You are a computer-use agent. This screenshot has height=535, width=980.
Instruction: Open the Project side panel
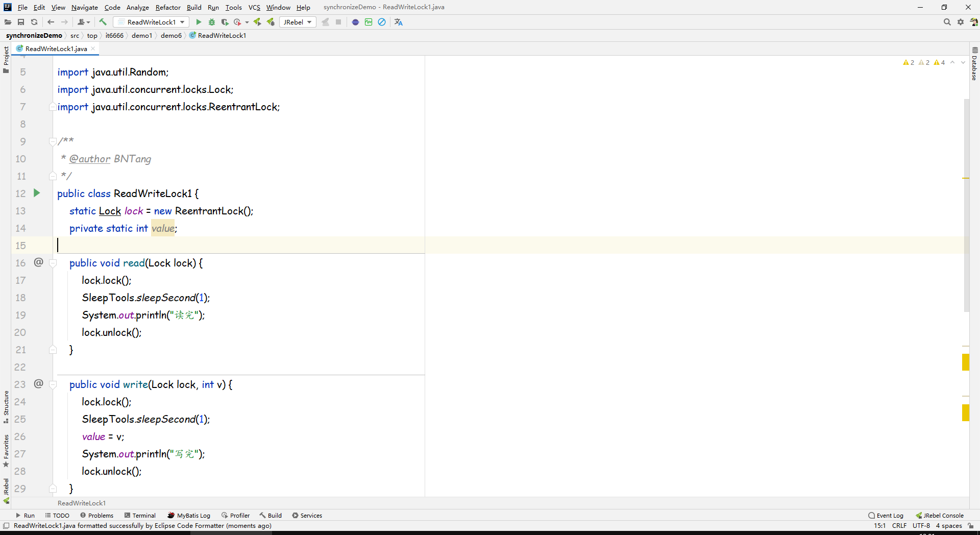6,60
